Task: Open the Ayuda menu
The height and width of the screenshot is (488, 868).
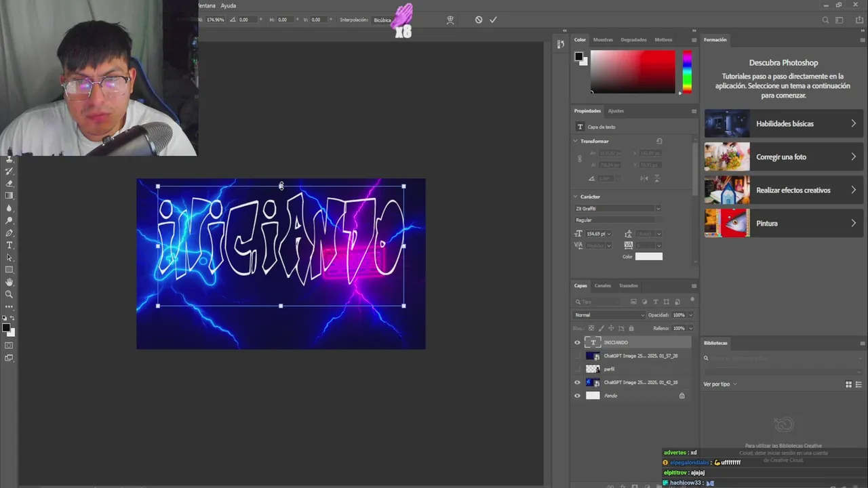Action: click(229, 5)
